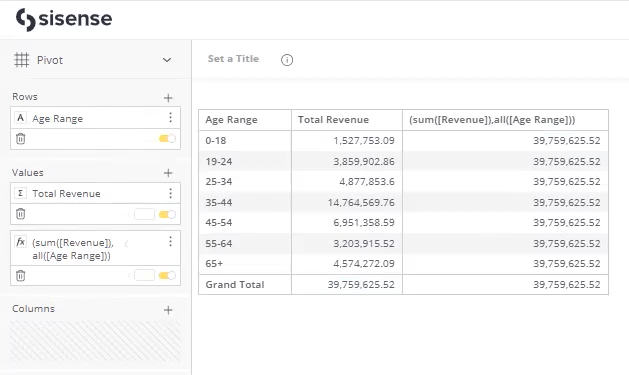Click cell value 6,951,358.59
This screenshot has height=375, width=629.
[364, 223]
